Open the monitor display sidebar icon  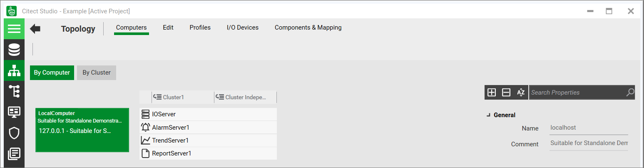(14, 112)
